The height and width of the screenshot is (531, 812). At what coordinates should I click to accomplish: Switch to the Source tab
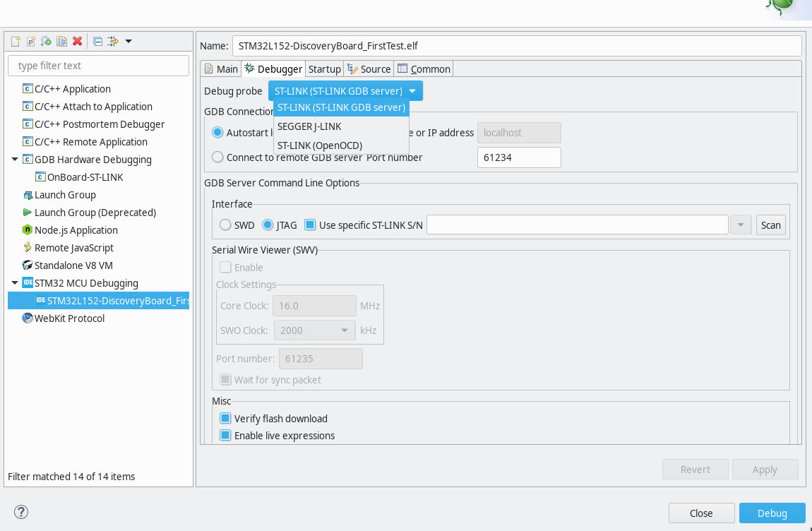point(369,69)
